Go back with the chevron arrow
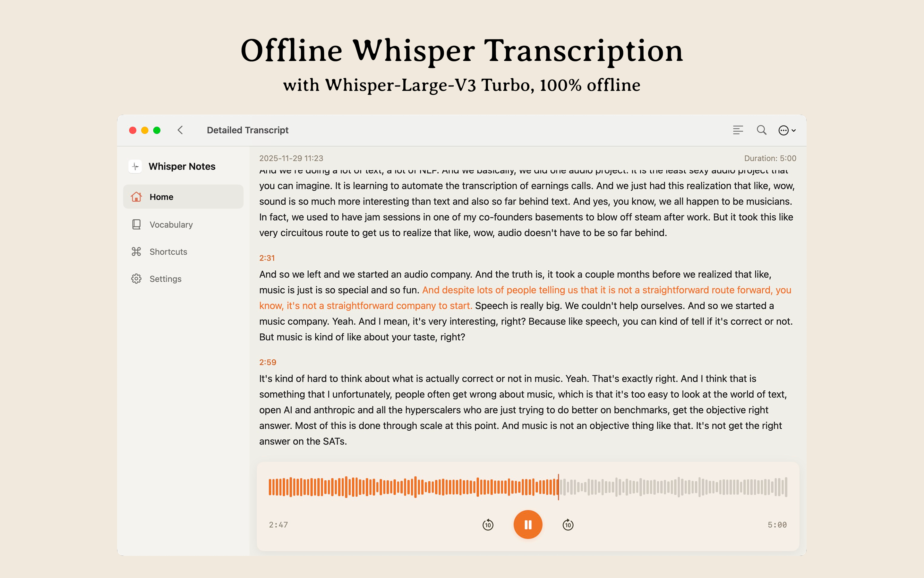 pos(180,130)
